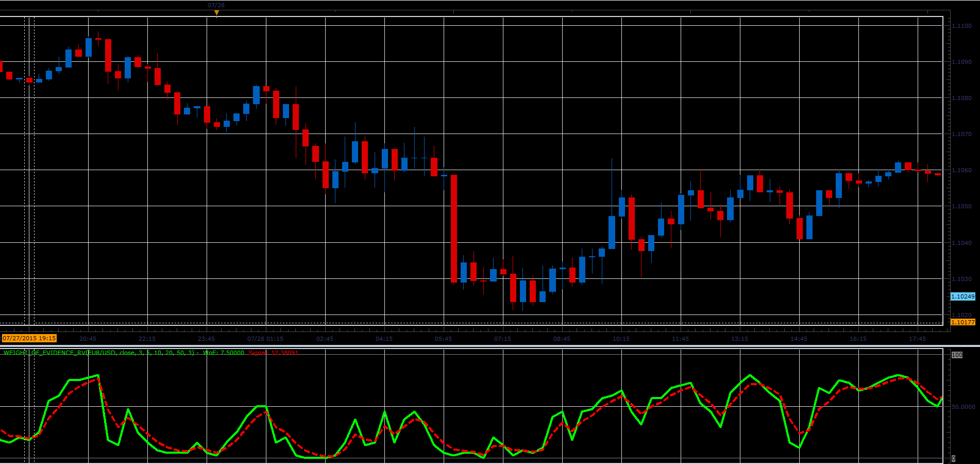This screenshot has height=464, width=980.
Task: Click the 1.1030 price axis label
Action: coord(961,279)
